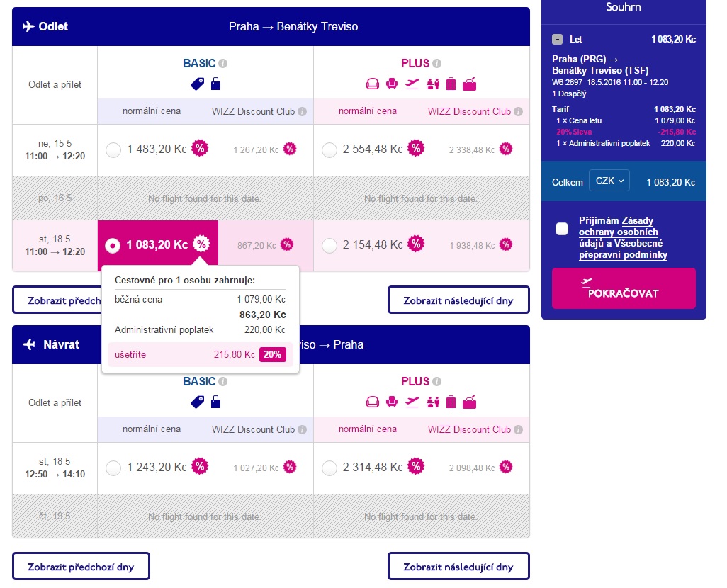This screenshot has width=727, height=588.
Task: Click the BASIC info icon in the departure table
Action: [x=222, y=63]
